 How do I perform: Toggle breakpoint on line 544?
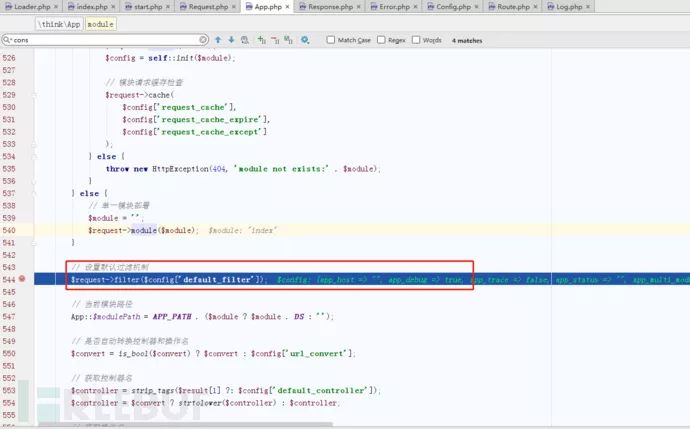(22, 279)
